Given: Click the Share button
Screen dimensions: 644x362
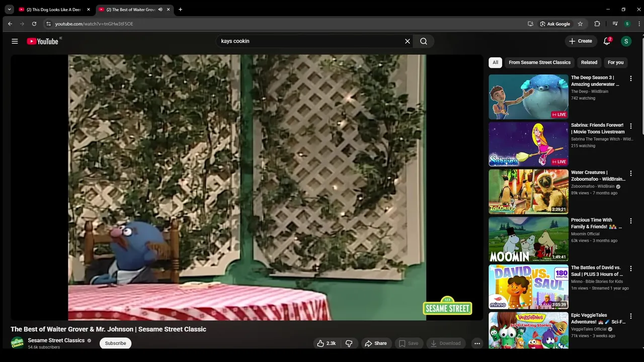Looking at the screenshot, I should [375, 343].
